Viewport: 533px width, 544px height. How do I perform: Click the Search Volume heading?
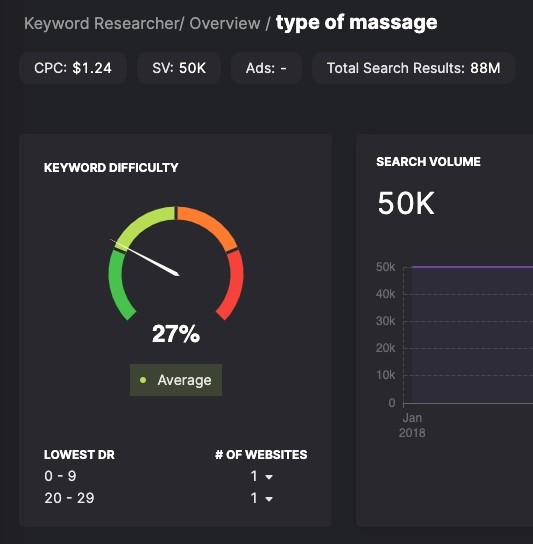pyautogui.click(x=429, y=162)
